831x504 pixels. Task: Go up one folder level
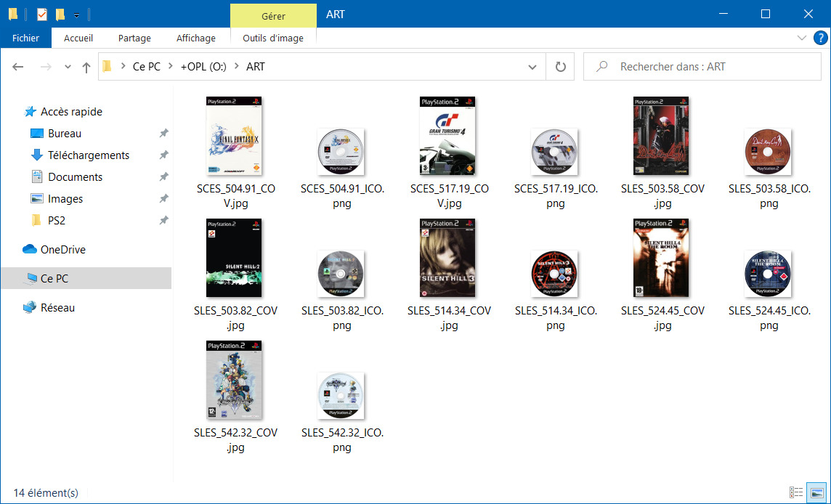point(86,67)
